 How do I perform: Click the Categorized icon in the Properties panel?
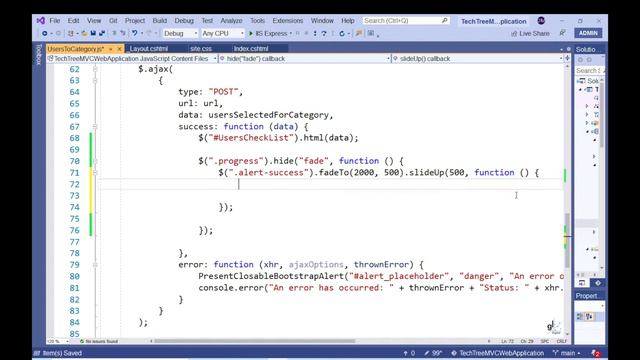(580, 316)
